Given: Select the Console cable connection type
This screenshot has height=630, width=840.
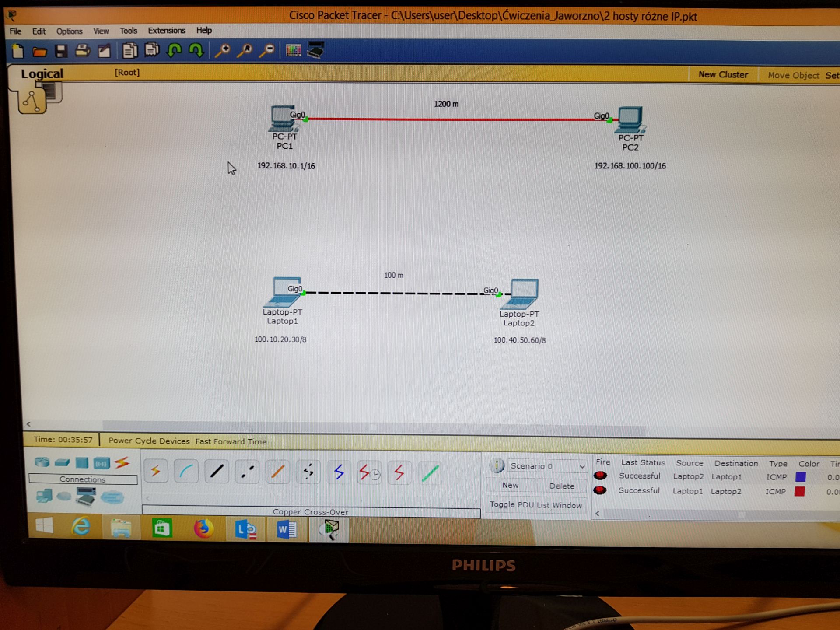Looking at the screenshot, I should [x=186, y=472].
